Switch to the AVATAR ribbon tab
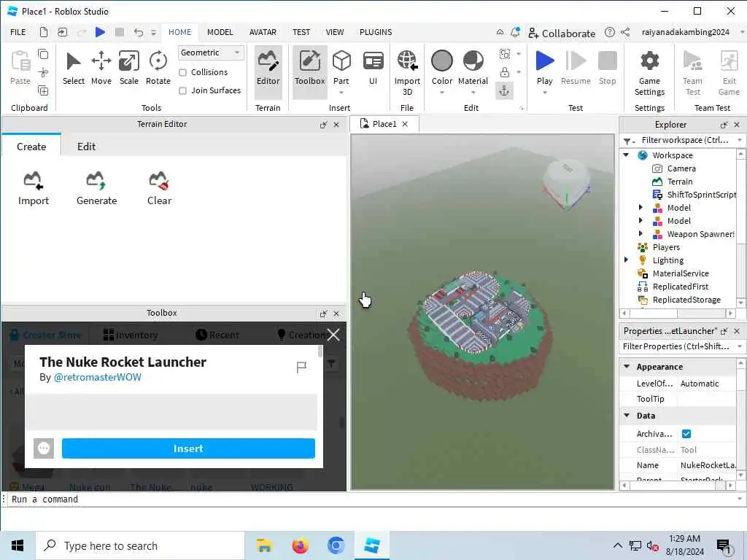747x560 pixels. tap(263, 32)
